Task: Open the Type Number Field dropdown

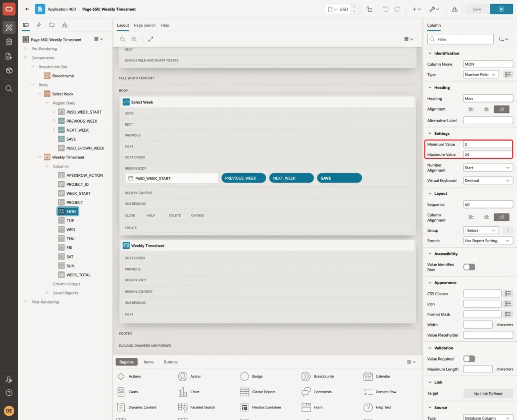Action: point(481,75)
